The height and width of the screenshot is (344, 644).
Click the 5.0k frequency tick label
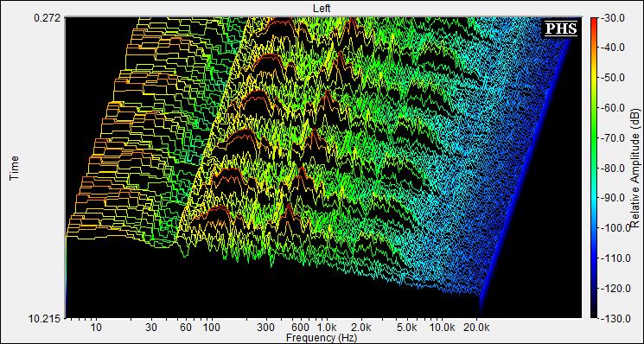pyautogui.click(x=408, y=328)
